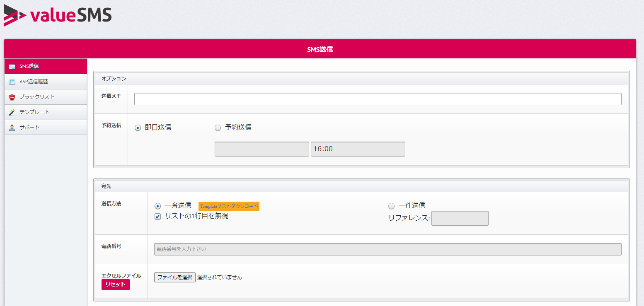Click the 選択されていません file status text
644x306 pixels.
point(220,277)
